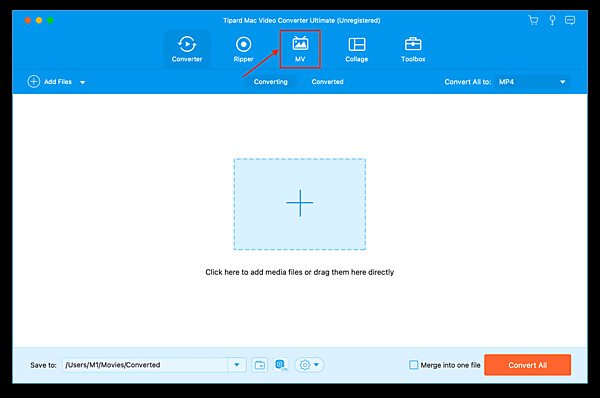
Task: Click the register key icon
Action: tap(552, 20)
